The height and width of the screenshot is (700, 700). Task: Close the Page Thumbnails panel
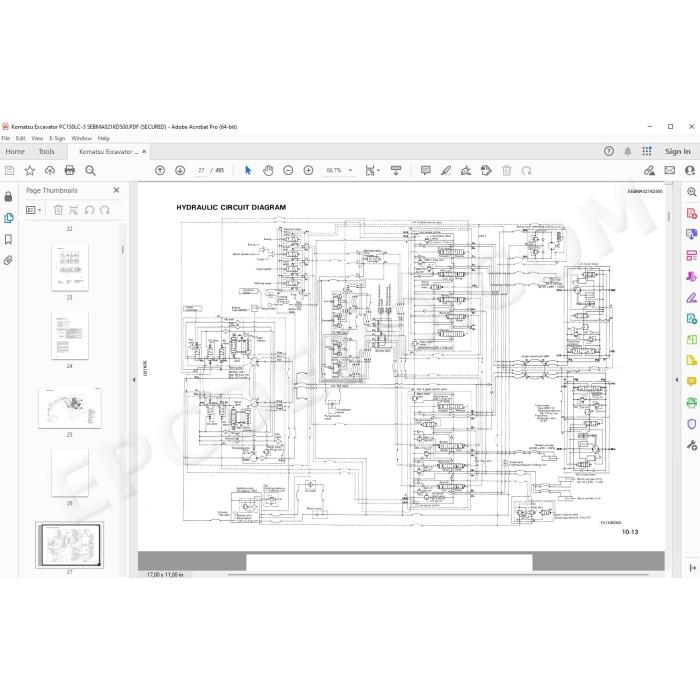(117, 190)
